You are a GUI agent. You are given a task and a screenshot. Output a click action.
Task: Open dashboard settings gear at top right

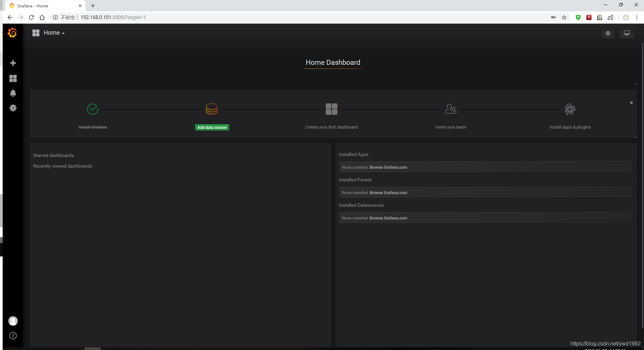608,33
